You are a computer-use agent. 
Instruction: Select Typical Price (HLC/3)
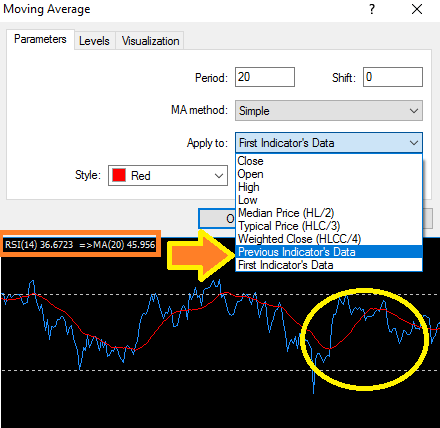point(329,226)
